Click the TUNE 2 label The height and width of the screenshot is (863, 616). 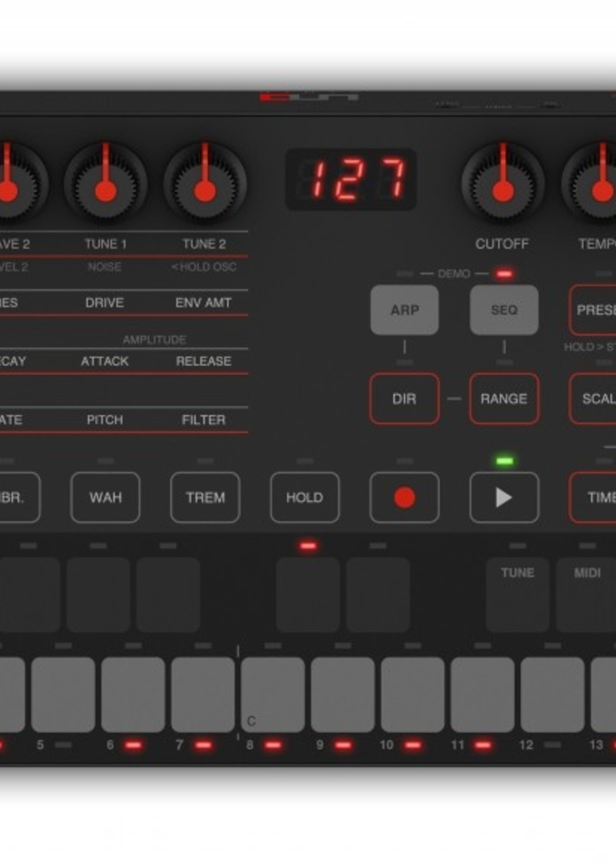(x=204, y=244)
